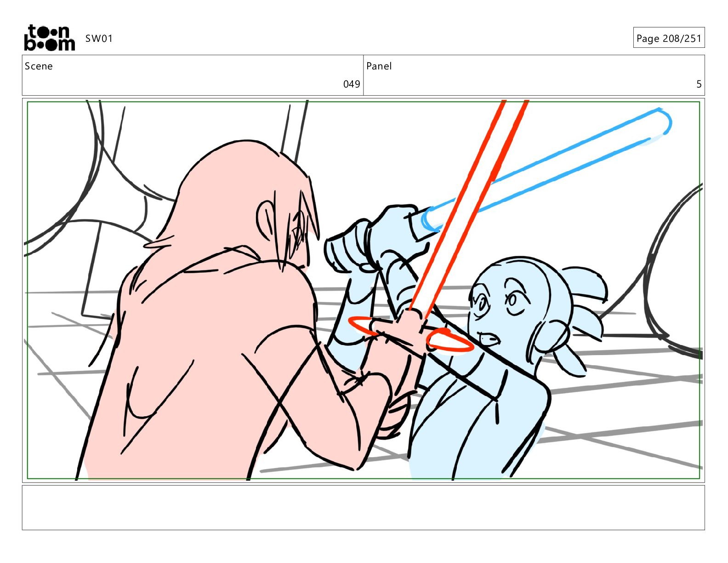Screen dimensions: 728x563
Task: Click the Scene label
Action: tap(39, 66)
